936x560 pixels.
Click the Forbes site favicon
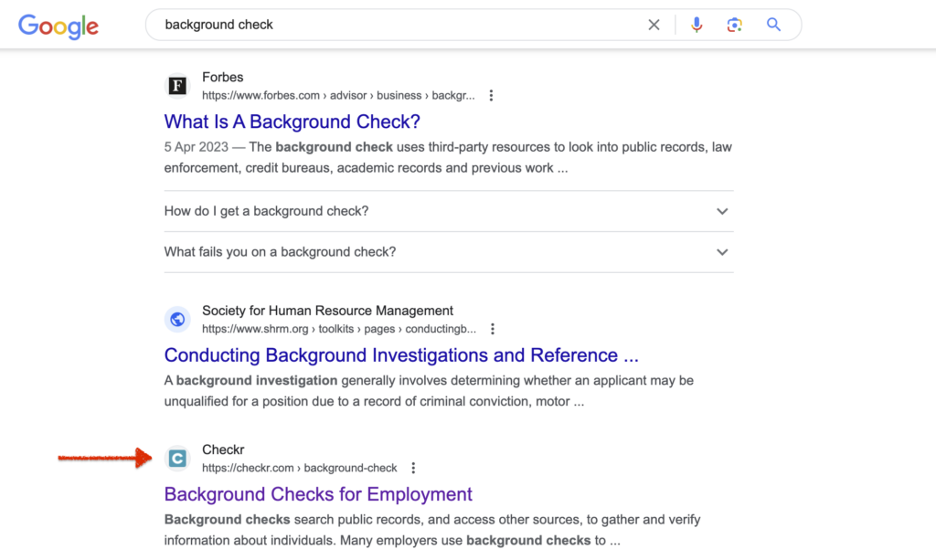point(176,85)
